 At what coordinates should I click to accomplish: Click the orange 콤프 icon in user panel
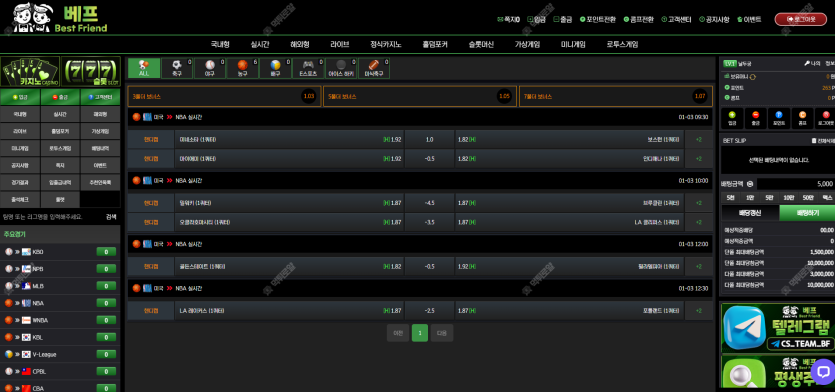coord(803,118)
